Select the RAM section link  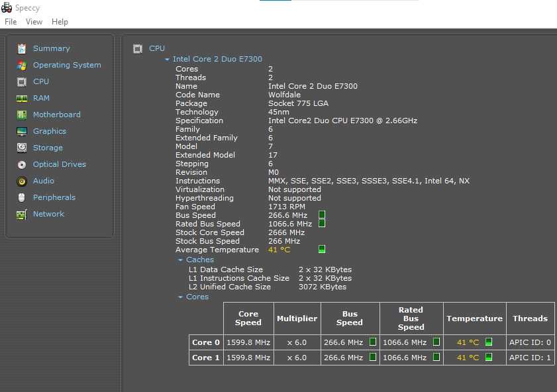click(x=41, y=98)
